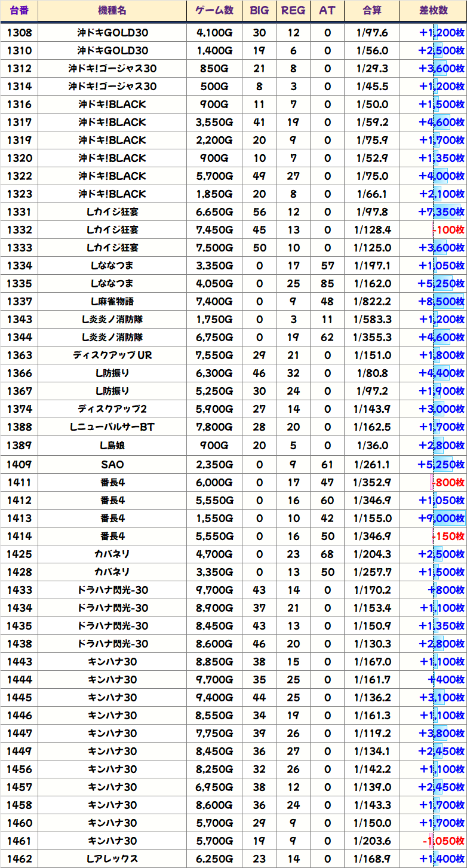Screen dimensions: 467x868
Task: Click SAO machine name in row 1409
Action: (x=112, y=464)
